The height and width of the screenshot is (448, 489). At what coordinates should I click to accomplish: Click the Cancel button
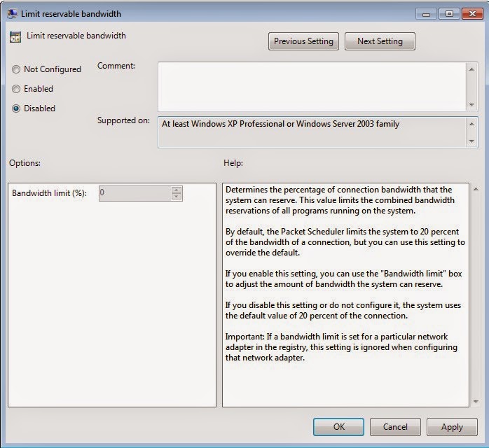(x=395, y=427)
